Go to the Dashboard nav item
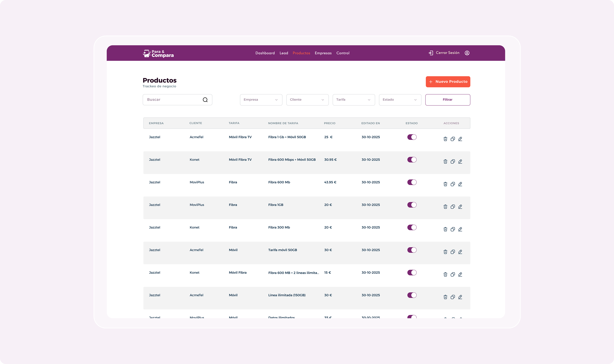614x364 pixels. (265, 53)
